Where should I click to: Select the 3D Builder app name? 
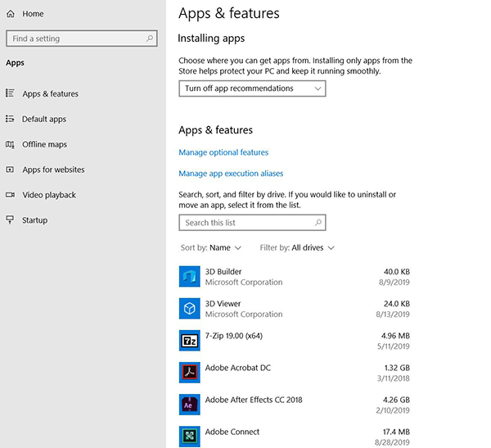click(223, 271)
